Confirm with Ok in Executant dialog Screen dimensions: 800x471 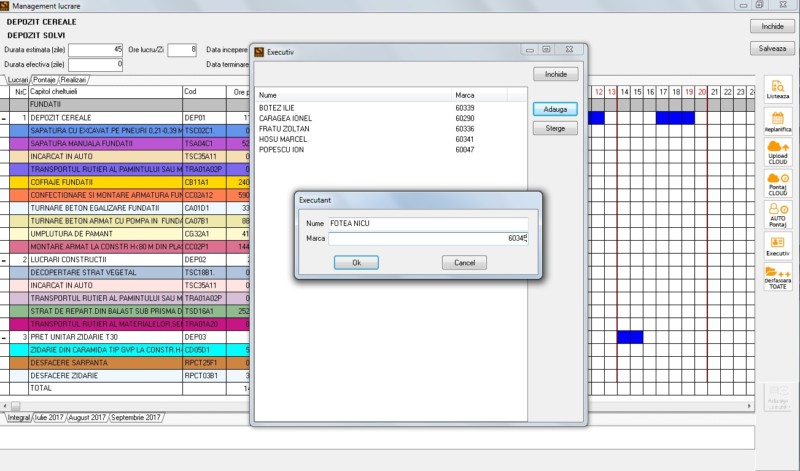pos(357,262)
